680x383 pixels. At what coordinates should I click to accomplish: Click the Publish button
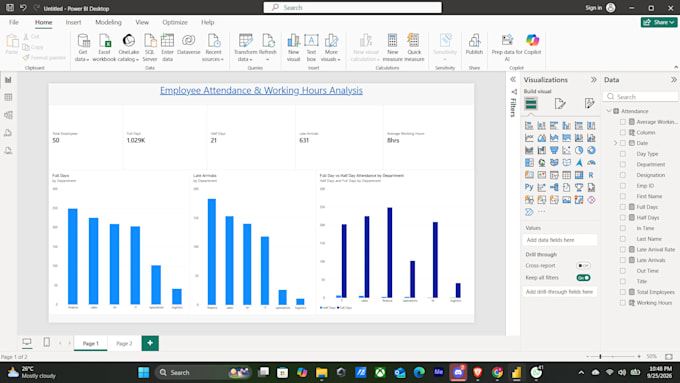pyautogui.click(x=474, y=45)
